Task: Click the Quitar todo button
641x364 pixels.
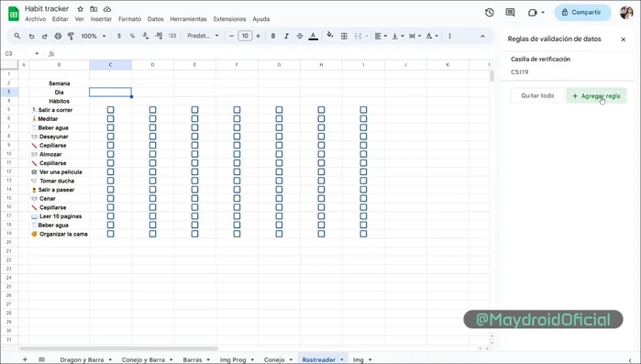Action: tap(537, 95)
